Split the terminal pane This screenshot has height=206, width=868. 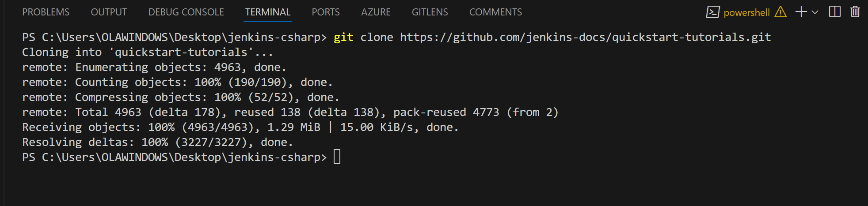(x=834, y=12)
